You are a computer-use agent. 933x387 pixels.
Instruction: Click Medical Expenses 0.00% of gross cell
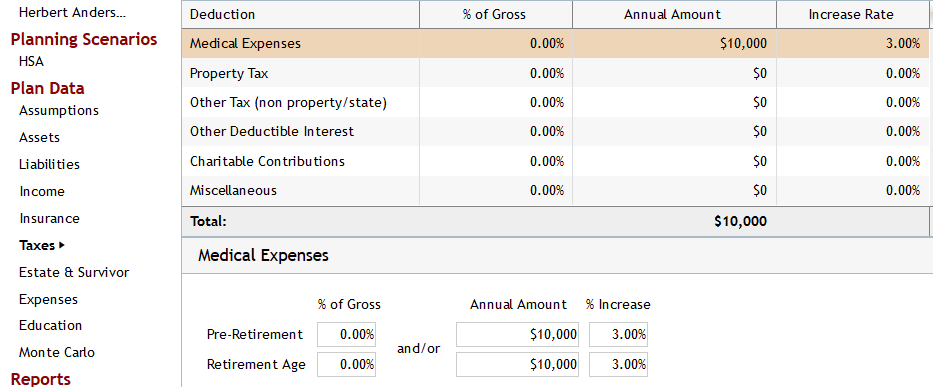pyautogui.click(x=496, y=43)
